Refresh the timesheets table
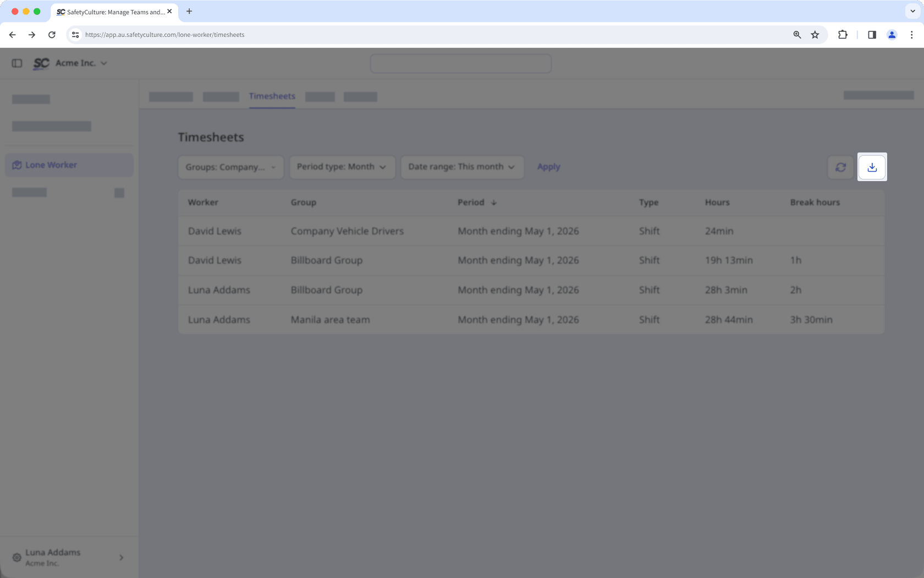The width and height of the screenshot is (924, 578). pos(840,167)
